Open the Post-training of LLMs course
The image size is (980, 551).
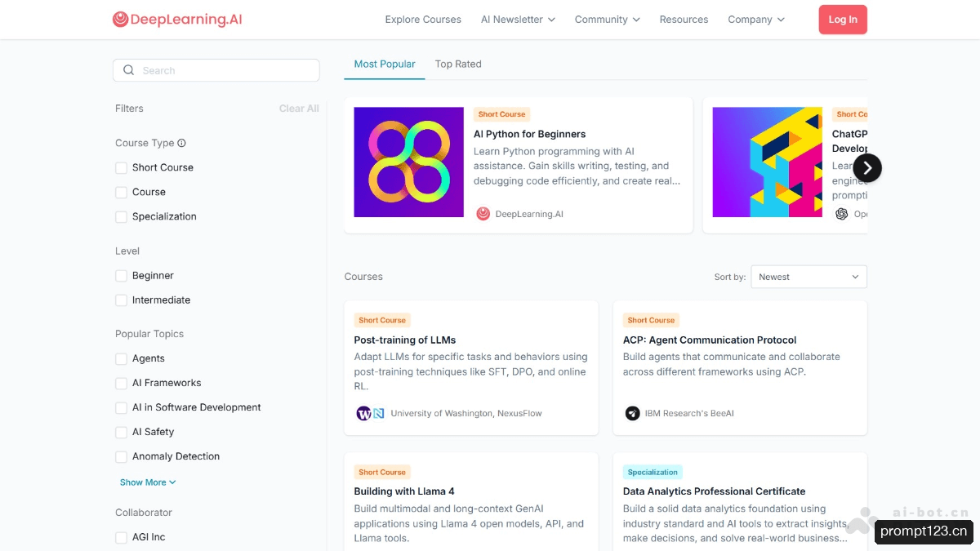[x=405, y=340]
